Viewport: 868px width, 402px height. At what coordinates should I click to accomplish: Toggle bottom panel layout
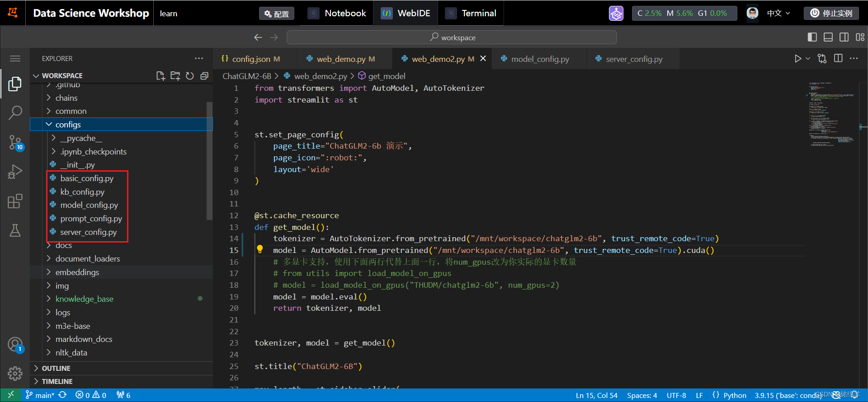(x=828, y=37)
